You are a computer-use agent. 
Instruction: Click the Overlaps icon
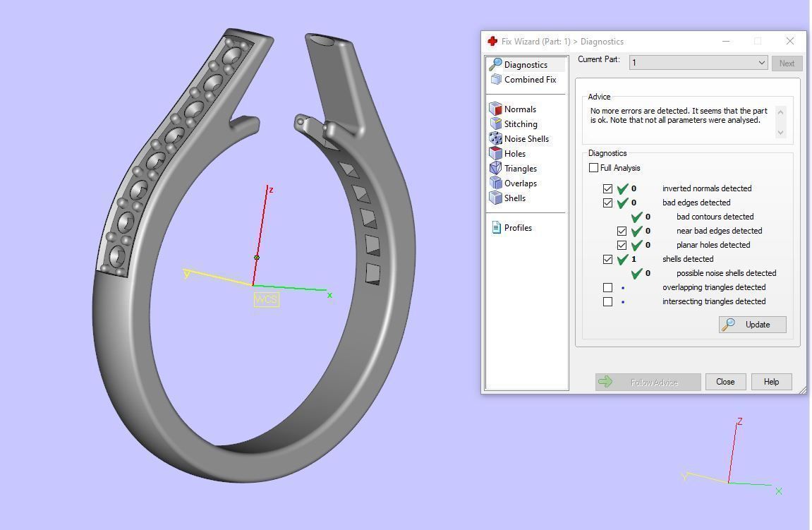pos(495,183)
